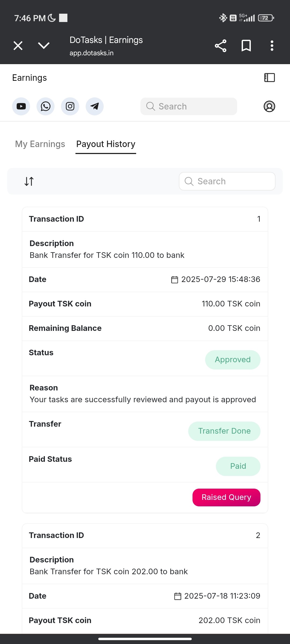Open the YouTube channel icon
Viewport: 290px width, 644px height.
point(21,106)
